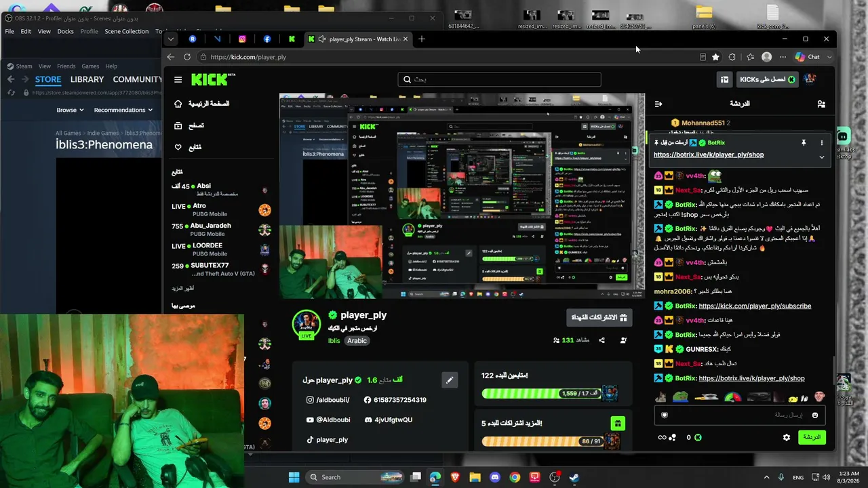Open the kick.com player_ply subscribe link in chat
Image resolution: width=868 pixels, height=488 pixels.
pyautogui.click(x=755, y=306)
